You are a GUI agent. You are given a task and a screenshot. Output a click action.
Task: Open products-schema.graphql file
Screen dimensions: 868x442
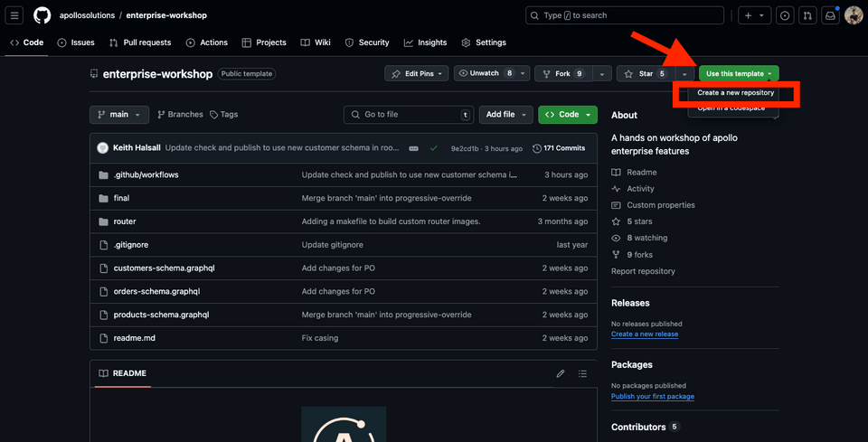pyautogui.click(x=161, y=315)
